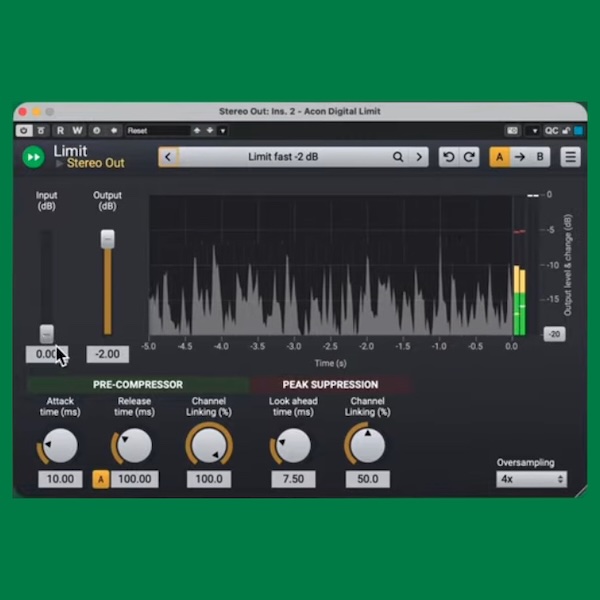The image size is (600, 600).
Task: Go to next preset with right chevron
Action: click(419, 157)
